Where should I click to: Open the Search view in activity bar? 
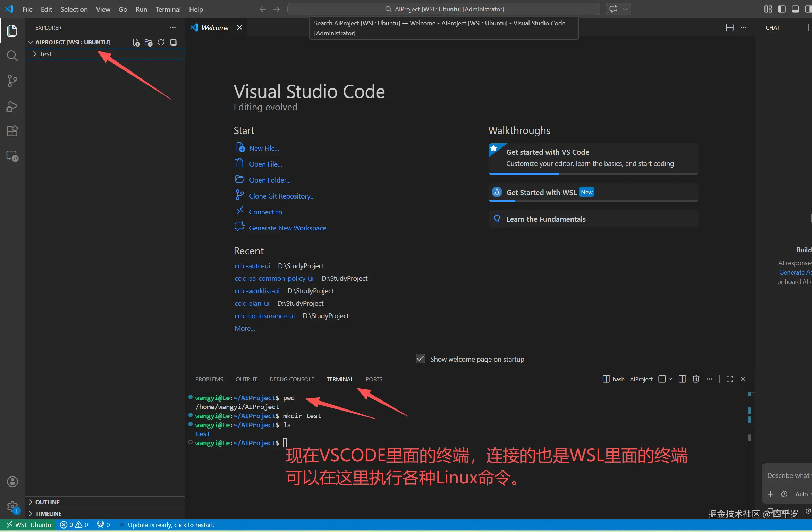tap(12, 56)
